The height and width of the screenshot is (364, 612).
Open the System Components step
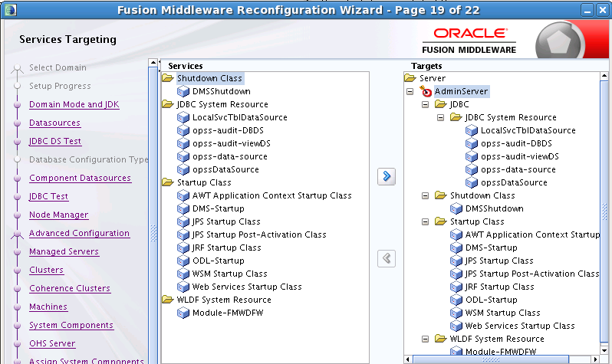click(71, 325)
